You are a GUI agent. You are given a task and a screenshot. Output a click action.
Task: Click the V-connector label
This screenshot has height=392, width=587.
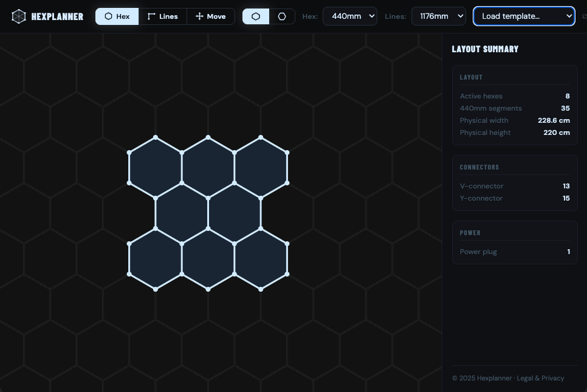(481, 186)
